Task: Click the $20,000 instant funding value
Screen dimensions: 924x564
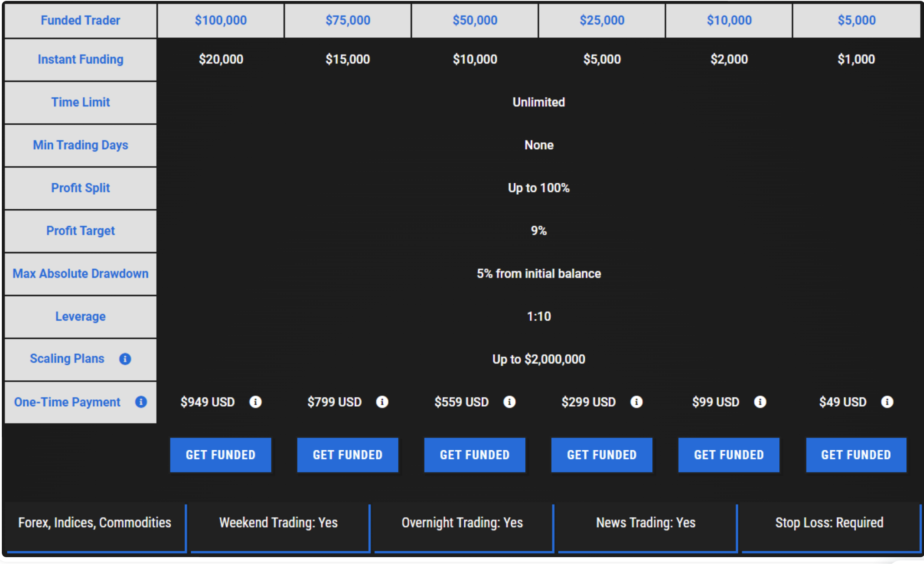Action: [221, 59]
